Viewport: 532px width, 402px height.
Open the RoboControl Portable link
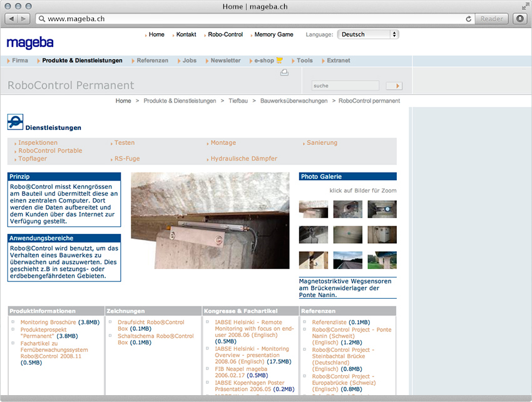50,151
